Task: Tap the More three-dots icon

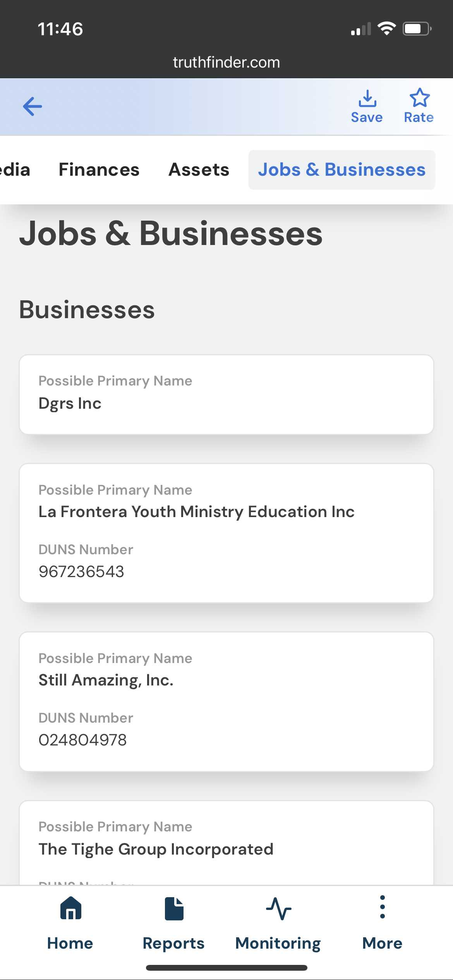Action: point(382,907)
